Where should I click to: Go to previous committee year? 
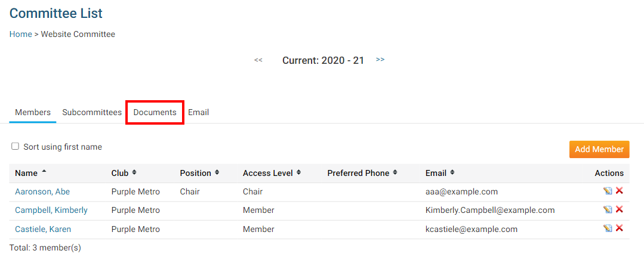258,60
